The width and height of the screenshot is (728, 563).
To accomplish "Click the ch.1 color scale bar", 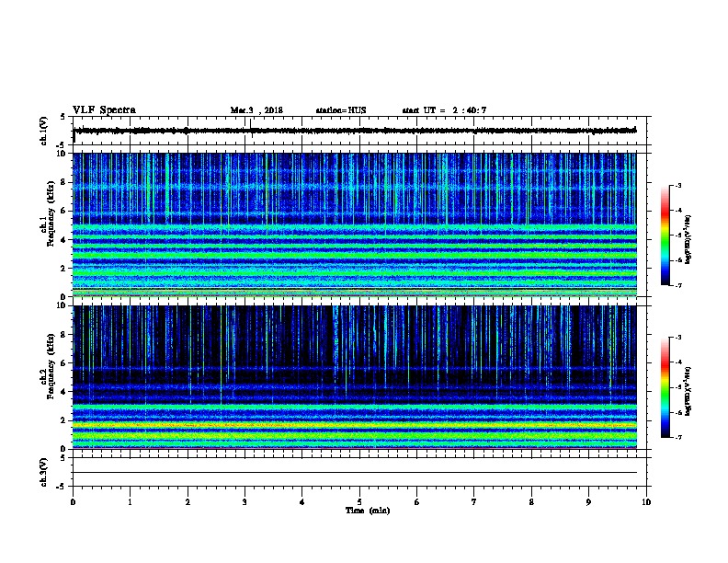I will (665, 236).
